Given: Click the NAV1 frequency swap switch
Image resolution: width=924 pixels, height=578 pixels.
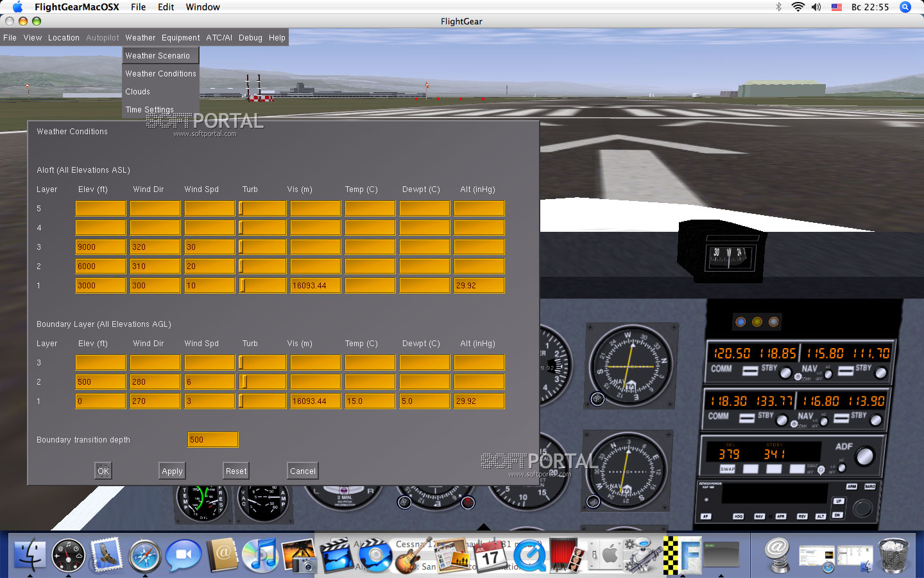Looking at the screenshot, I should (x=845, y=371).
